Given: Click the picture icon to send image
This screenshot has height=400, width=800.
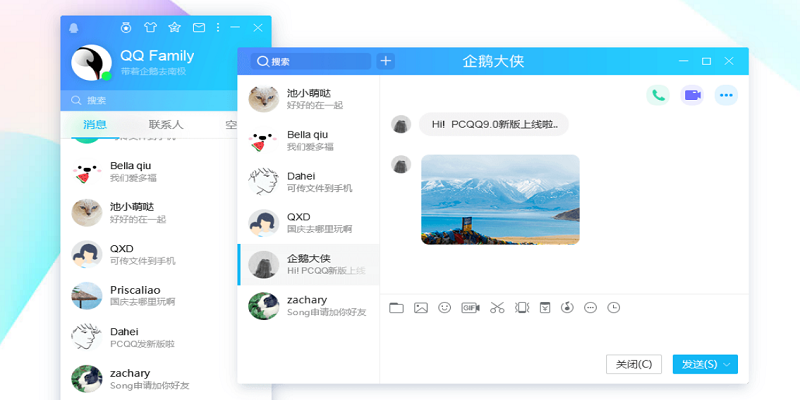Looking at the screenshot, I should pos(421,308).
